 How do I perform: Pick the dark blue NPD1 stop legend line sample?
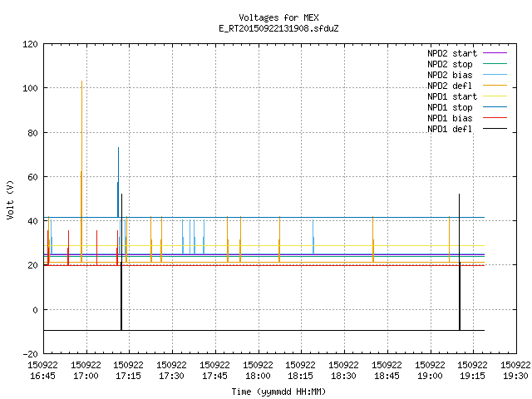coord(495,107)
